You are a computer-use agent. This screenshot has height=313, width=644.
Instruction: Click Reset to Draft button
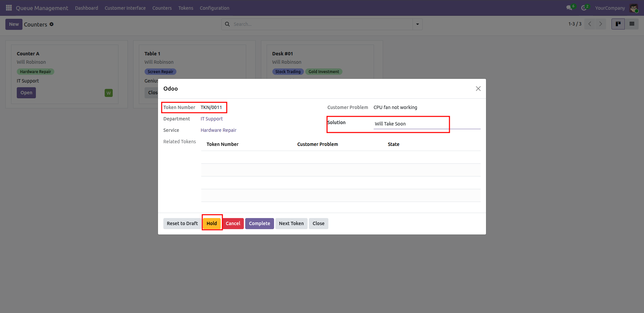(x=182, y=223)
